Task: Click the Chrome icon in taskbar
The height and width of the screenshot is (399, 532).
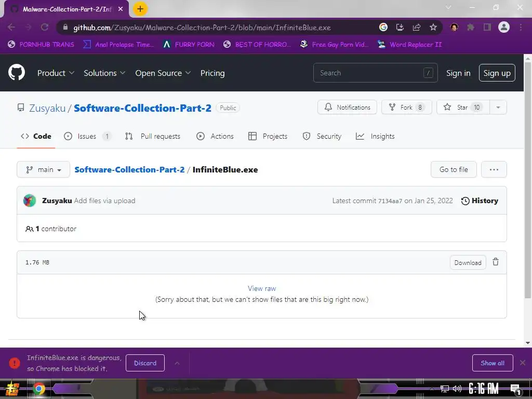Action: click(38, 389)
